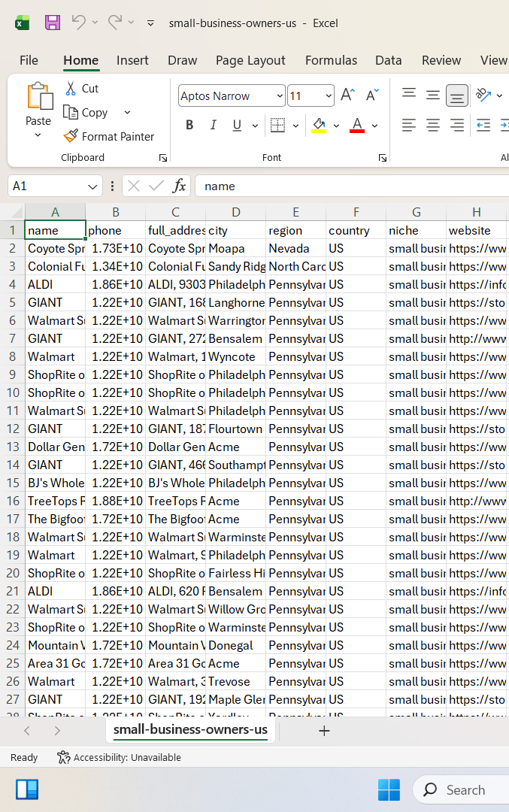
Task: Switch to the Formulas tab
Action: click(x=332, y=61)
